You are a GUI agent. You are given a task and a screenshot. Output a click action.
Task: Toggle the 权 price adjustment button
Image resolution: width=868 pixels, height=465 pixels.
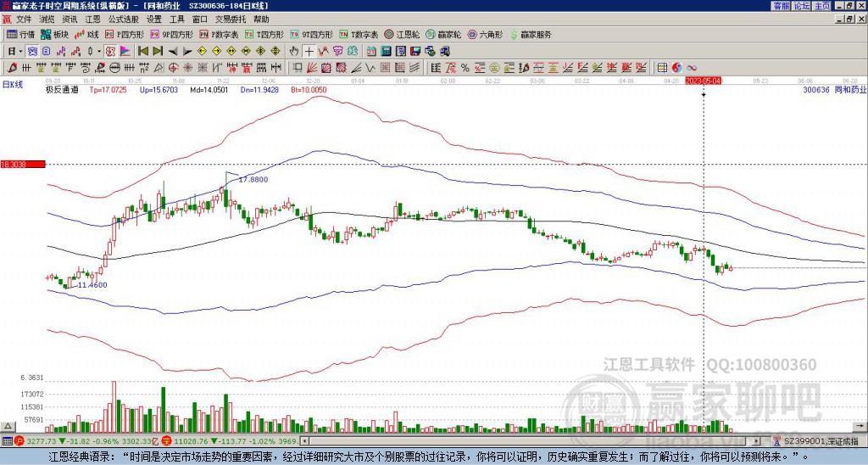pyautogui.click(x=110, y=51)
